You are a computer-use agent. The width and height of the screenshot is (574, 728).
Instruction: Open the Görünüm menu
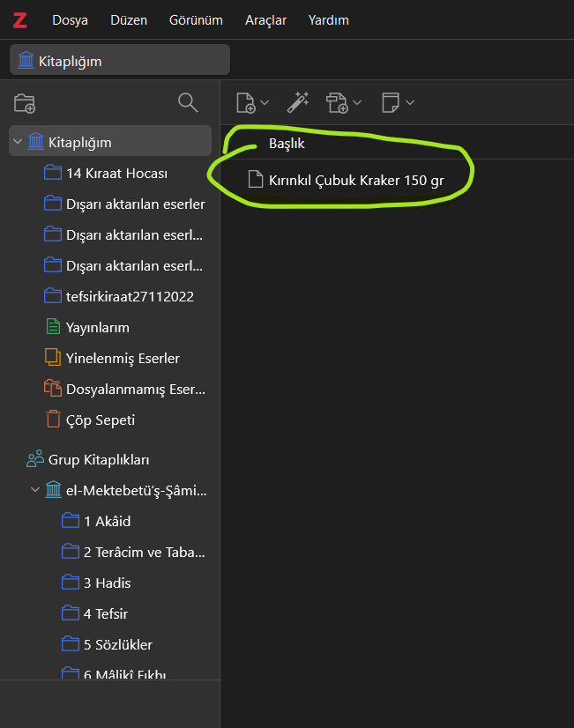click(196, 20)
